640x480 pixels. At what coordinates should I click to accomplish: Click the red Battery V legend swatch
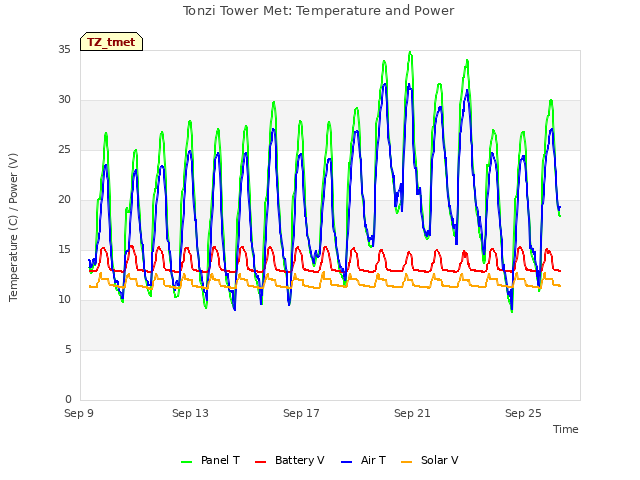(x=260, y=462)
